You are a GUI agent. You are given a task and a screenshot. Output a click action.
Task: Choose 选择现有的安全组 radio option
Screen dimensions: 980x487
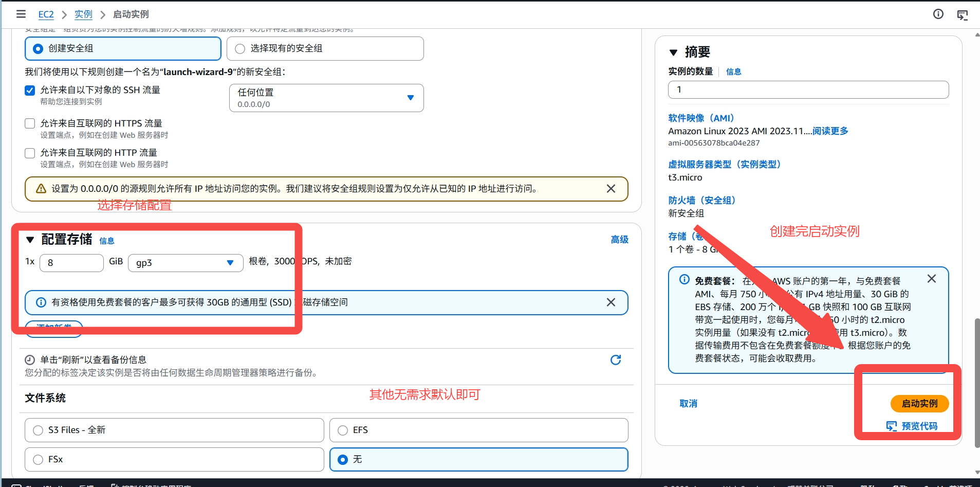pyautogui.click(x=240, y=49)
